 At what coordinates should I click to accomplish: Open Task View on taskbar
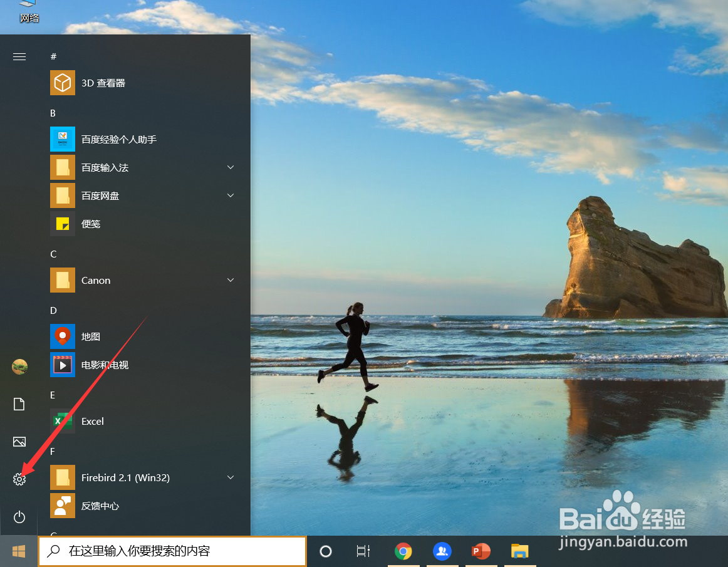(x=363, y=551)
